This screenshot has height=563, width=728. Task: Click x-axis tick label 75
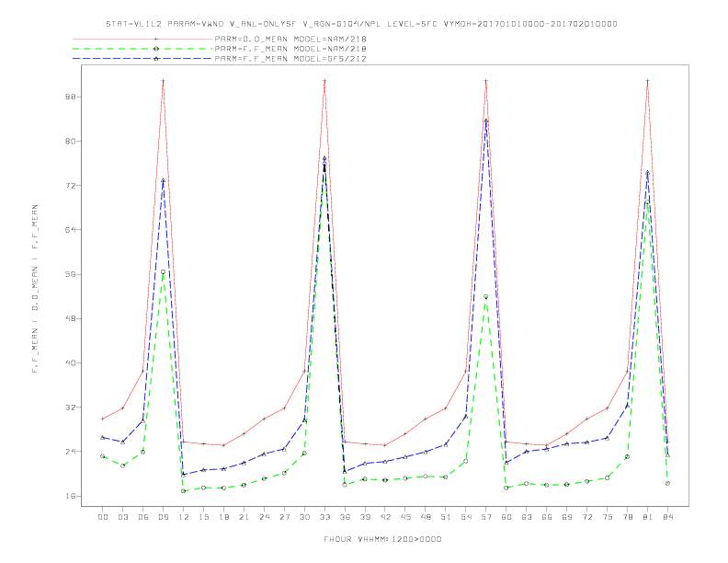click(608, 517)
